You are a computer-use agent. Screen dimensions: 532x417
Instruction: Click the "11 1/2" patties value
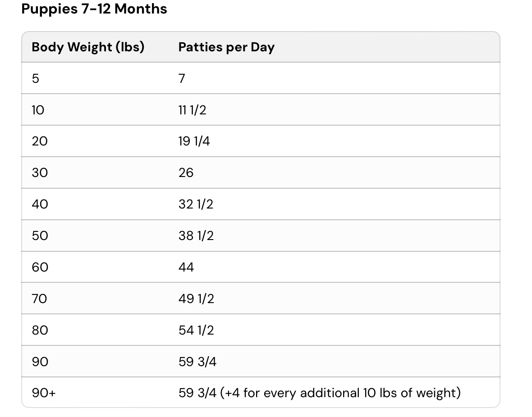pyautogui.click(x=193, y=110)
